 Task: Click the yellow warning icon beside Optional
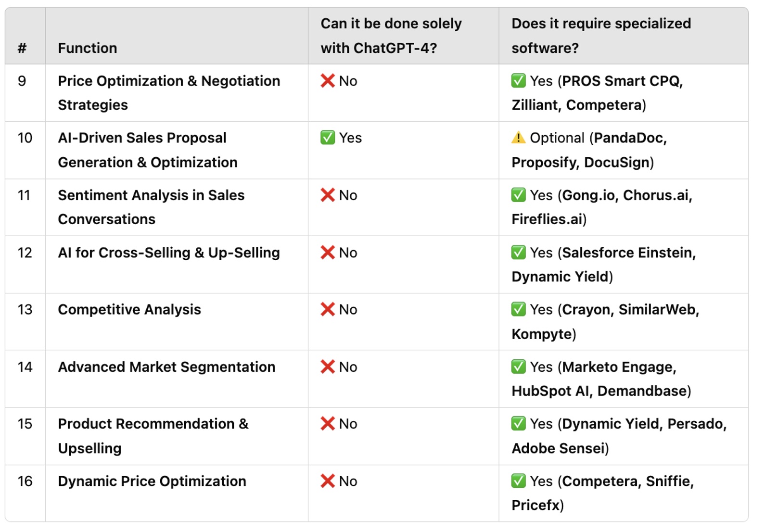click(x=518, y=138)
